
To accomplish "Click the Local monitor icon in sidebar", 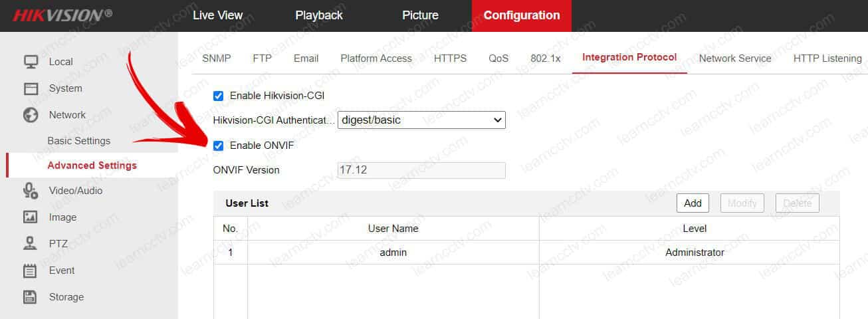I will coord(31,62).
